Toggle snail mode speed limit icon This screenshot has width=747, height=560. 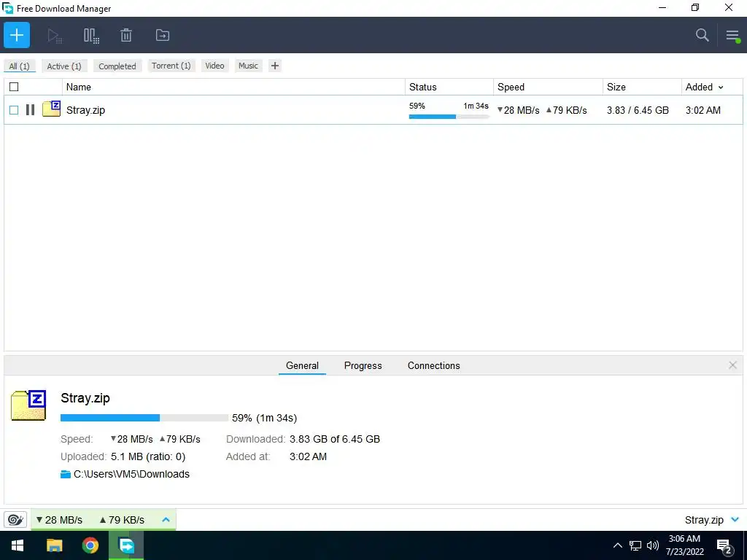(15, 519)
